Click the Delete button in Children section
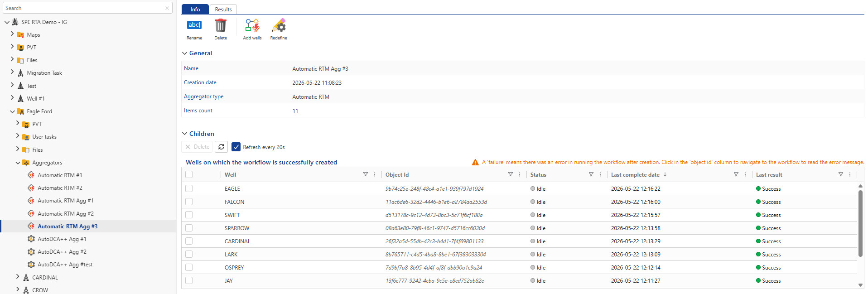868x294 pixels. pyautogui.click(x=197, y=147)
